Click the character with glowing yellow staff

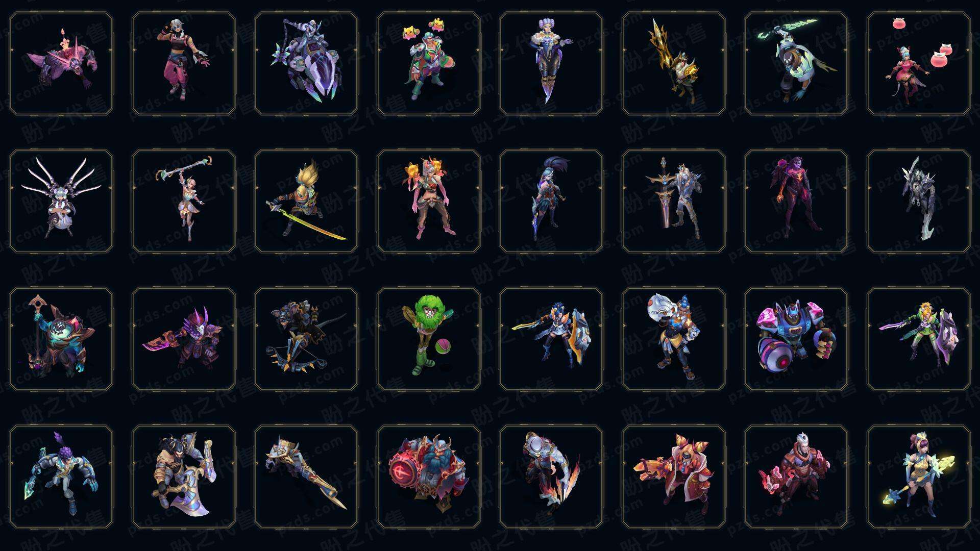919,477
